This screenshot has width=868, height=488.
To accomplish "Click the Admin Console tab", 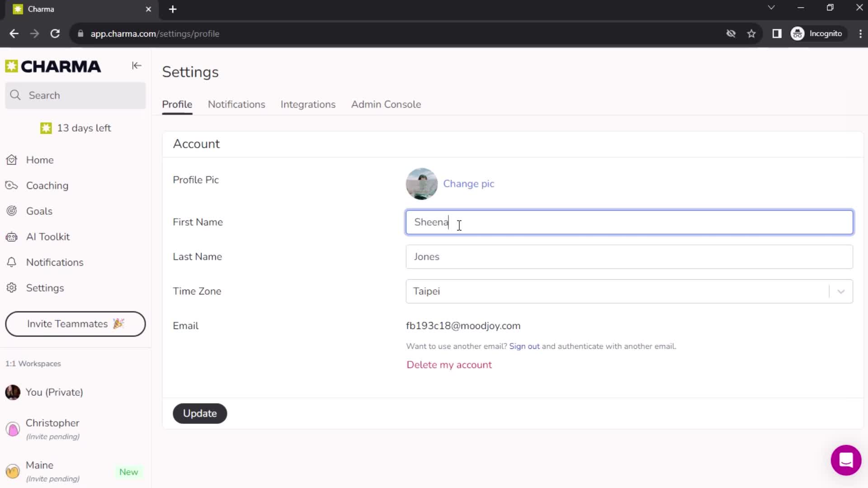I will pos(387,104).
